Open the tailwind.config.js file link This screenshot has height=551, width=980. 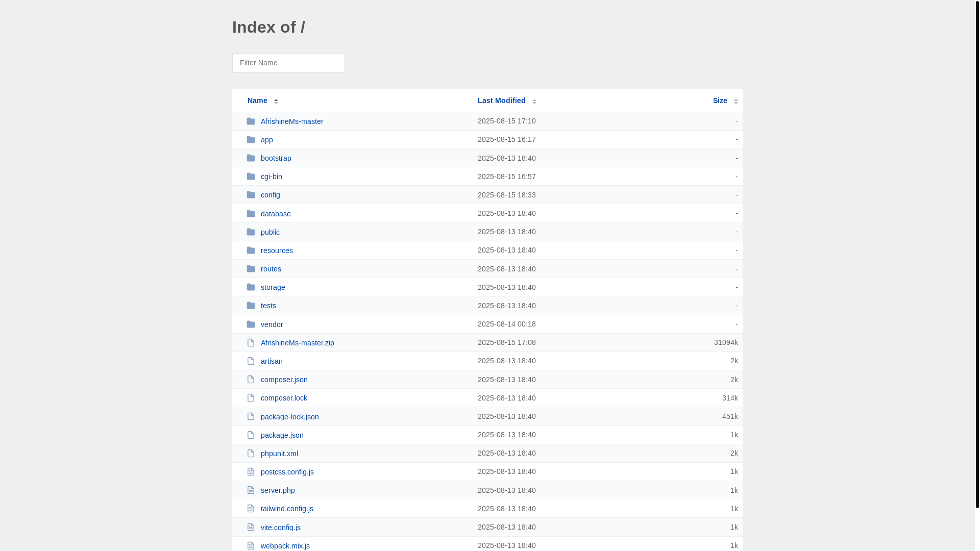click(287, 509)
